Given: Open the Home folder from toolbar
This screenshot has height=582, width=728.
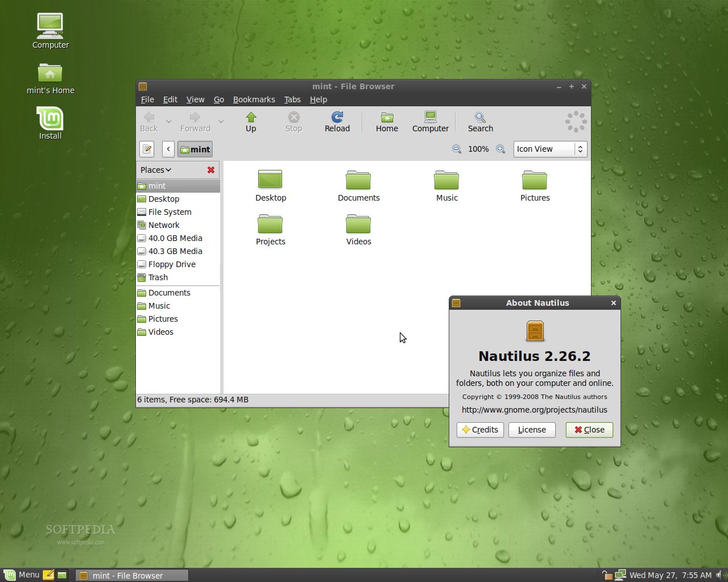Looking at the screenshot, I should 387,122.
